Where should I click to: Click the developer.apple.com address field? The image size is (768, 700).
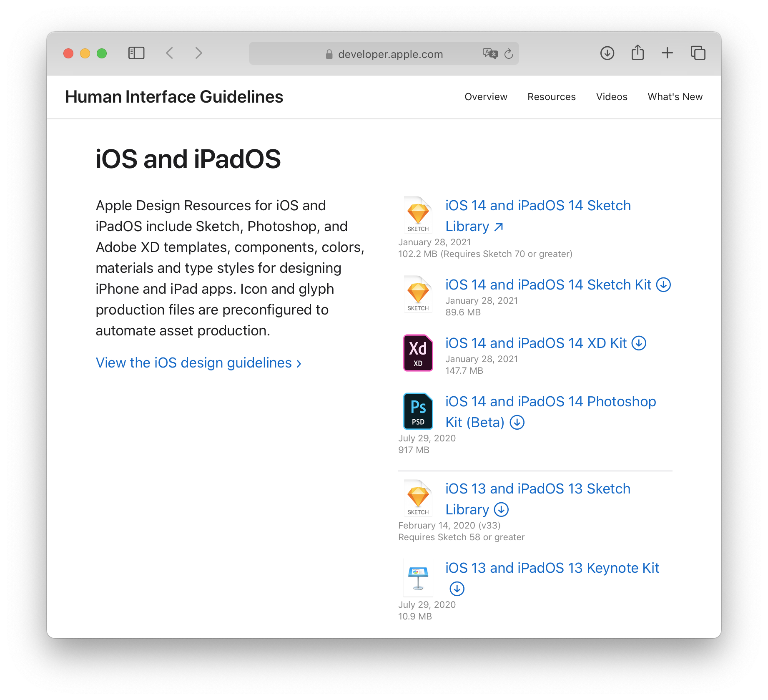tap(384, 53)
